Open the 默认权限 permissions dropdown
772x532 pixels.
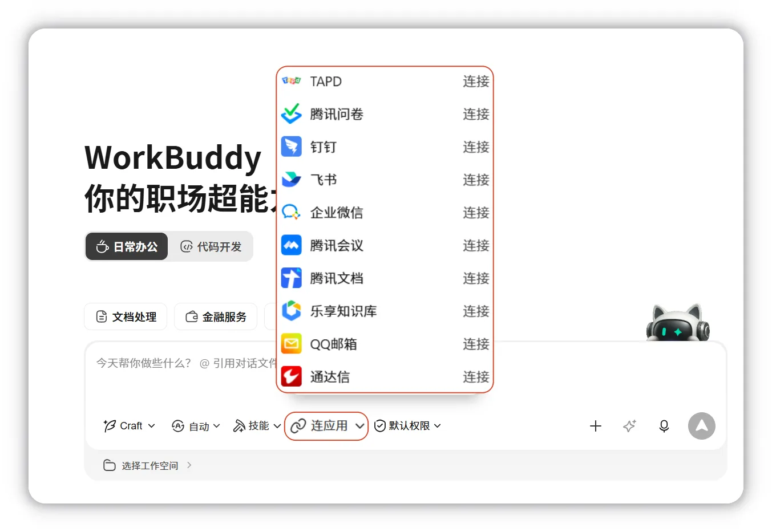point(407,426)
